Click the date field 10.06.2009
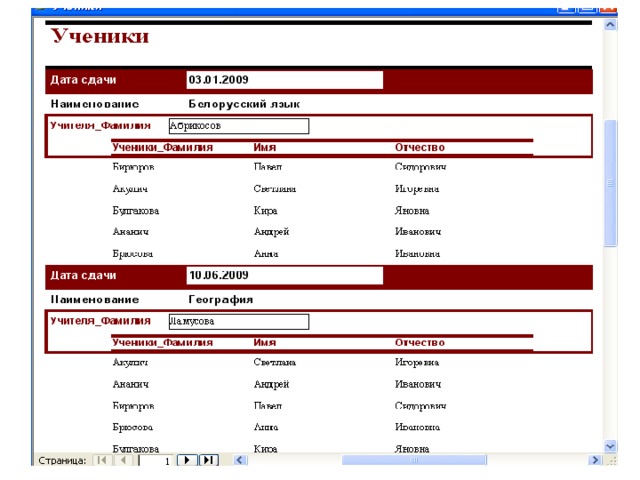 [x=284, y=276]
